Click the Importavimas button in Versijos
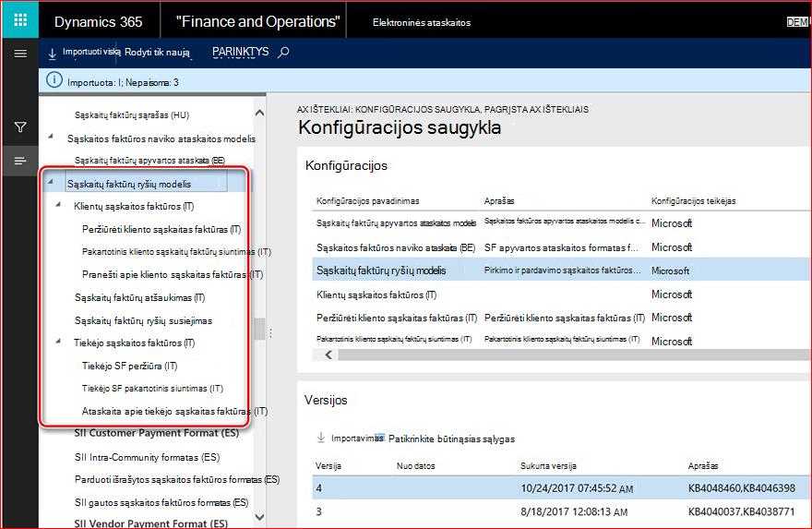 pyautogui.click(x=357, y=439)
